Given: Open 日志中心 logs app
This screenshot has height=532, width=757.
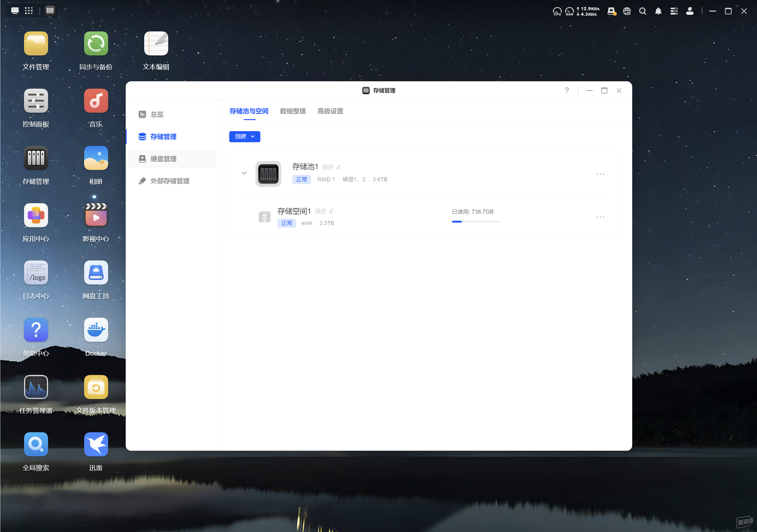Looking at the screenshot, I should [x=36, y=273].
